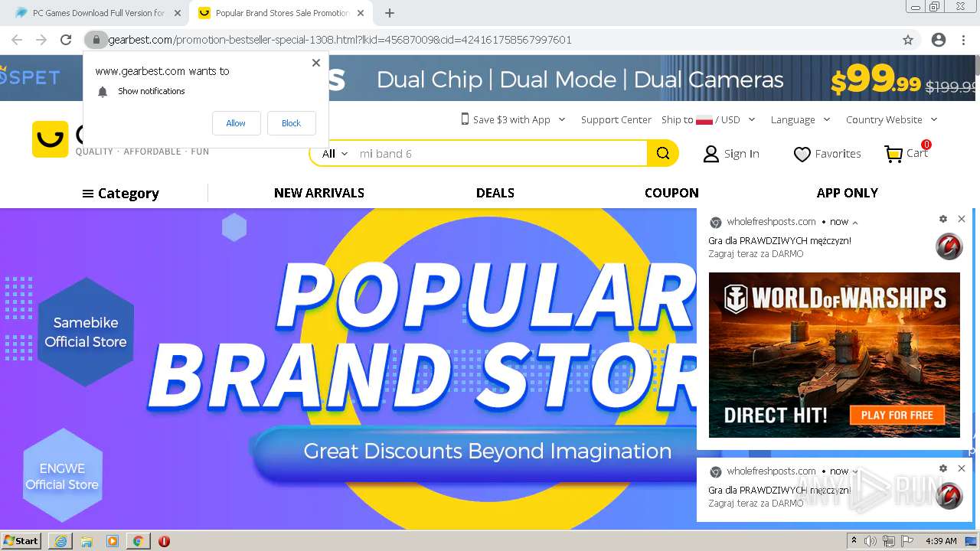Click the Great Discounts Beyond Imagination banner
Screen dimensions: 980x551
tap(487, 452)
